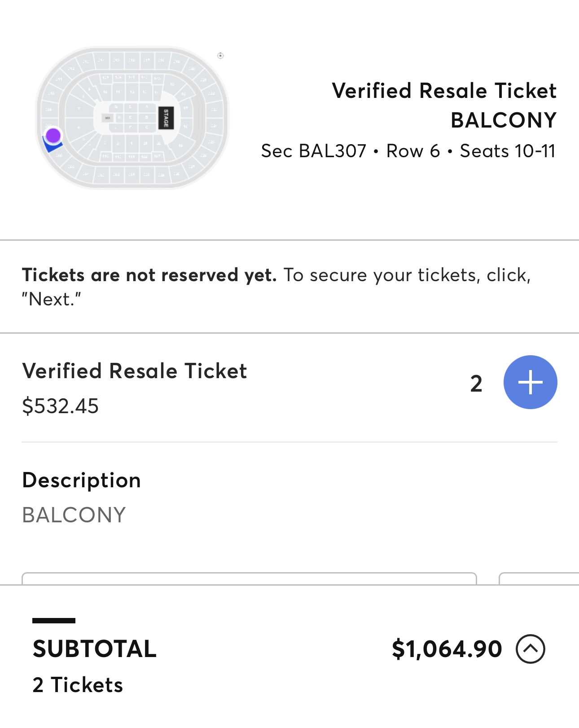Click the MIX booth on the seat map
Image resolution: width=579 pixels, height=728 pixels.
[x=107, y=118]
